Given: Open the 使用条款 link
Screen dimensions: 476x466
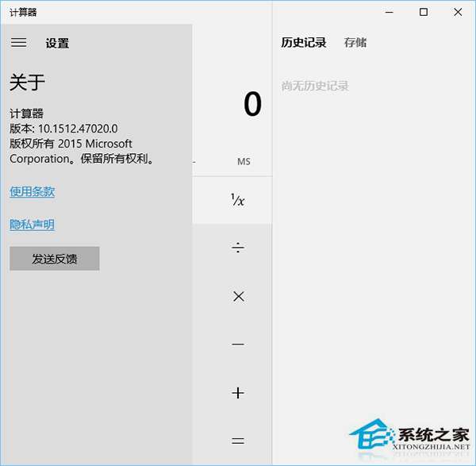Looking at the screenshot, I should (33, 191).
